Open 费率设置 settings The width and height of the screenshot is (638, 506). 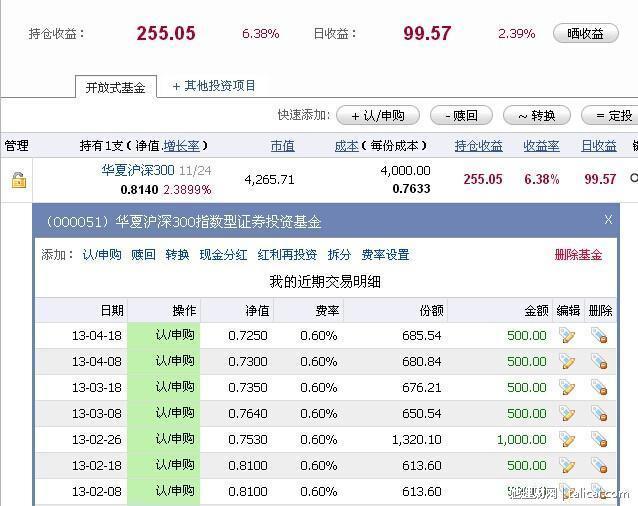pyautogui.click(x=385, y=255)
